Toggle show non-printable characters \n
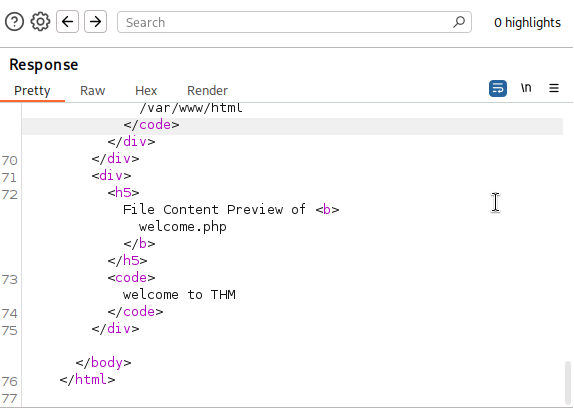 [x=526, y=88]
